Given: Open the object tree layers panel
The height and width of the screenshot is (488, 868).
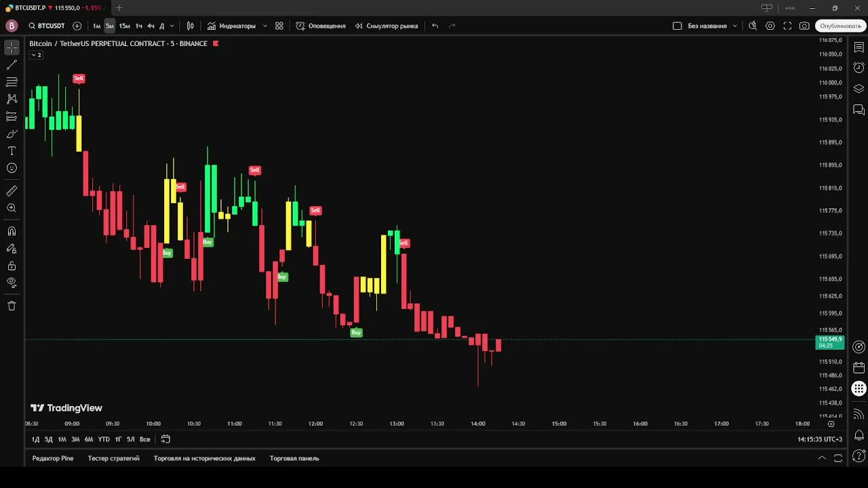Looking at the screenshot, I should (x=859, y=89).
